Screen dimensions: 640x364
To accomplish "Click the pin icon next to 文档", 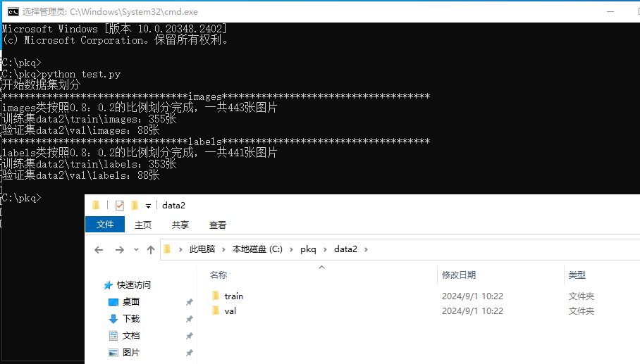I will pyautogui.click(x=190, y=336).
